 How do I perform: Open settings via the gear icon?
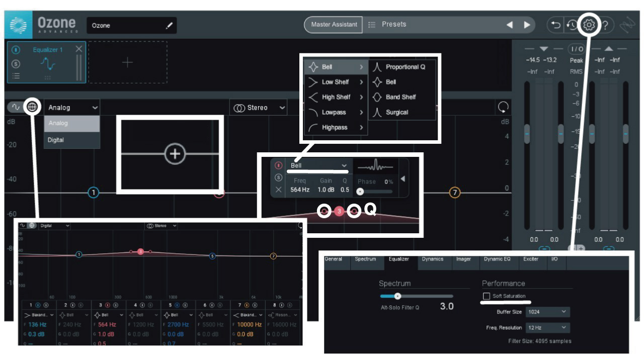click(589, 24)
